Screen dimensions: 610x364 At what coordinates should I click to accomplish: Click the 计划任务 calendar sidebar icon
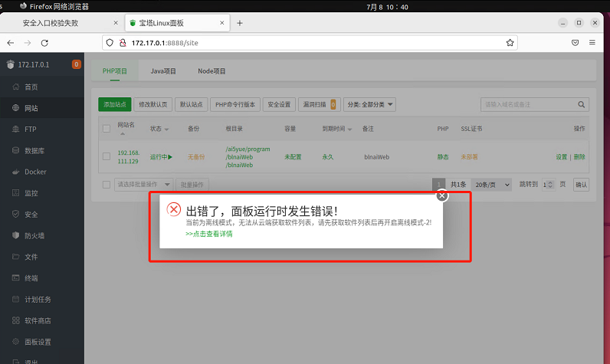(15, 299)
